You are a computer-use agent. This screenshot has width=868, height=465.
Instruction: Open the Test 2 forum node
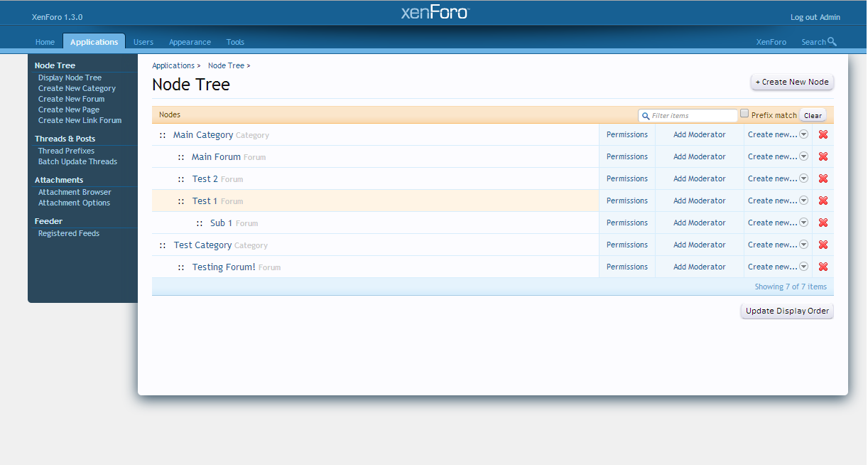[x=205, y=179]
